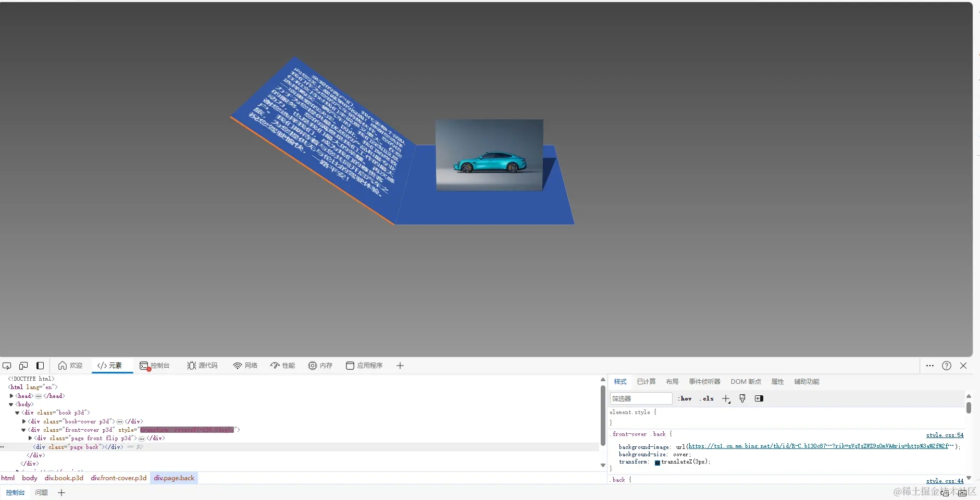Select div.front-cover.p3d in the breadcrumb bar
The width and height of the screenshot is (980, 500).
pyautogui.click(x=119, y=478)
